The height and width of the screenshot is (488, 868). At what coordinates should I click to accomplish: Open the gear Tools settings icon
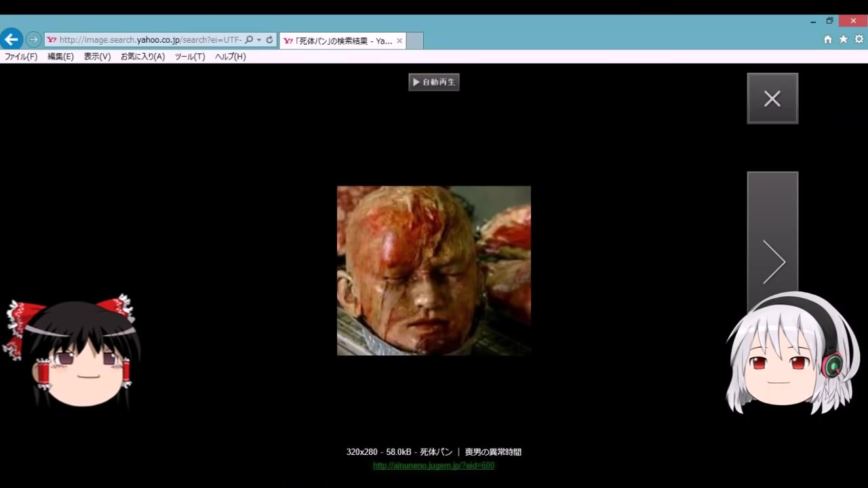pos(859,40)
